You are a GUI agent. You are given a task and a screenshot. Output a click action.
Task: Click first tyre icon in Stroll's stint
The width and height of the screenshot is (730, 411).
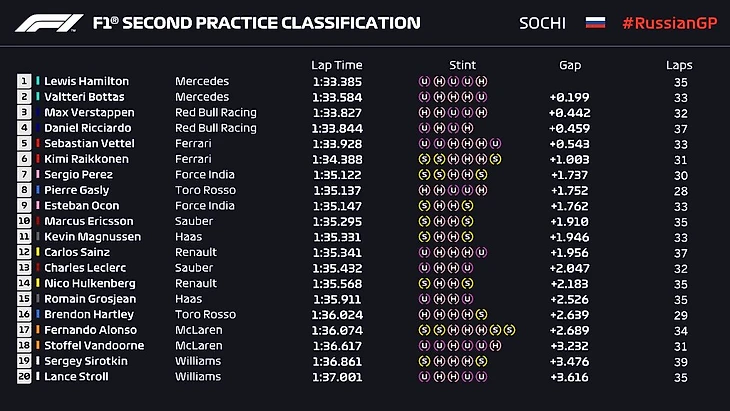pyautogui.click(x=425, y=377)
